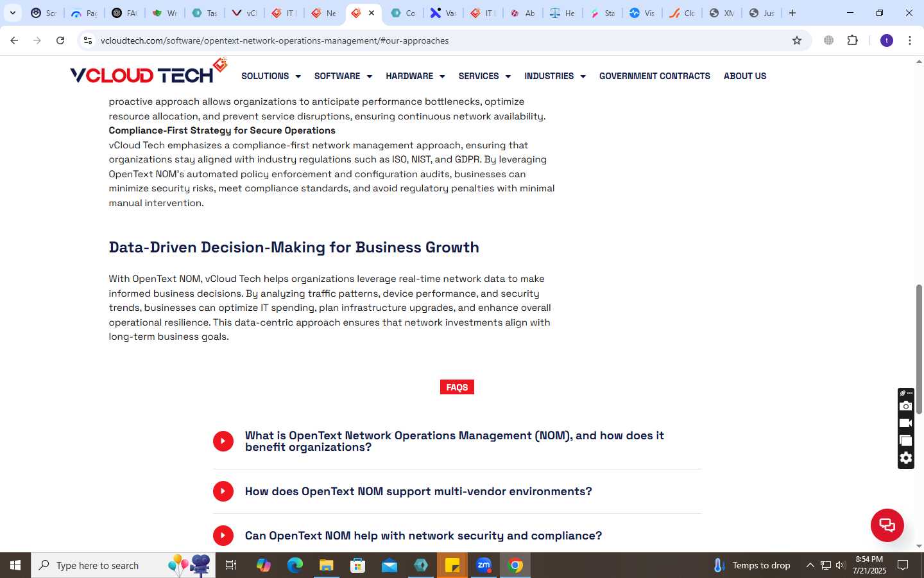
Task: Show hidden system tray icons
Action: tap(810, 565)
